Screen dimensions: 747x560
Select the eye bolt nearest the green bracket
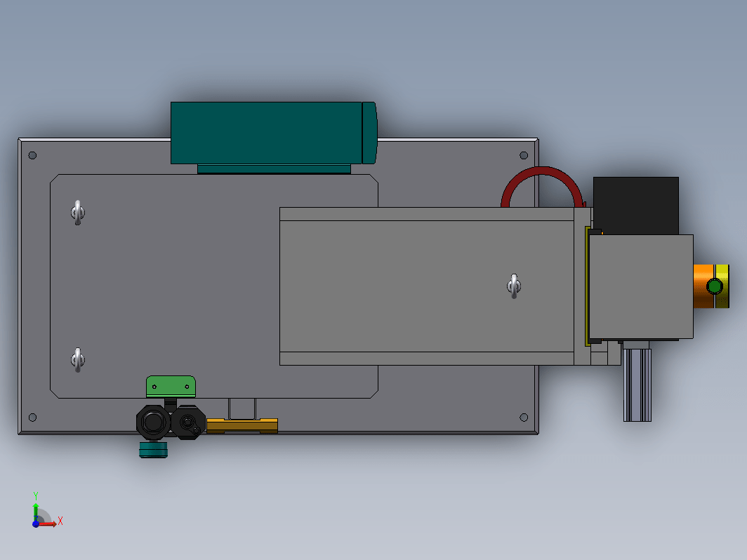pos(78,360)
